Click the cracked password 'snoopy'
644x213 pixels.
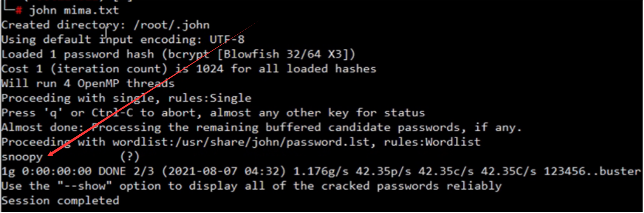pyautogui.click(x=22, y=157)
